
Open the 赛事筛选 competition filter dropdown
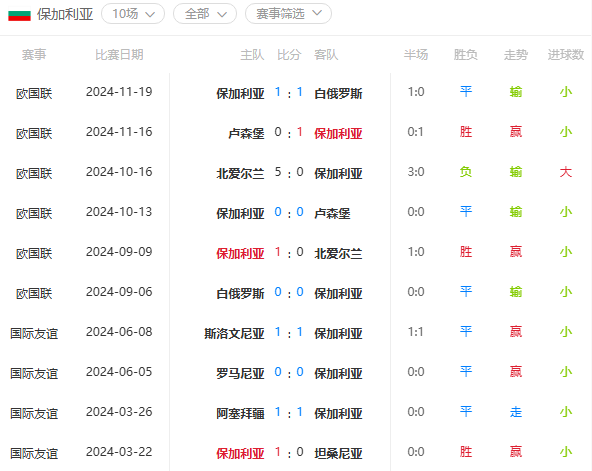pyautogui.click(x=288, y=14)
